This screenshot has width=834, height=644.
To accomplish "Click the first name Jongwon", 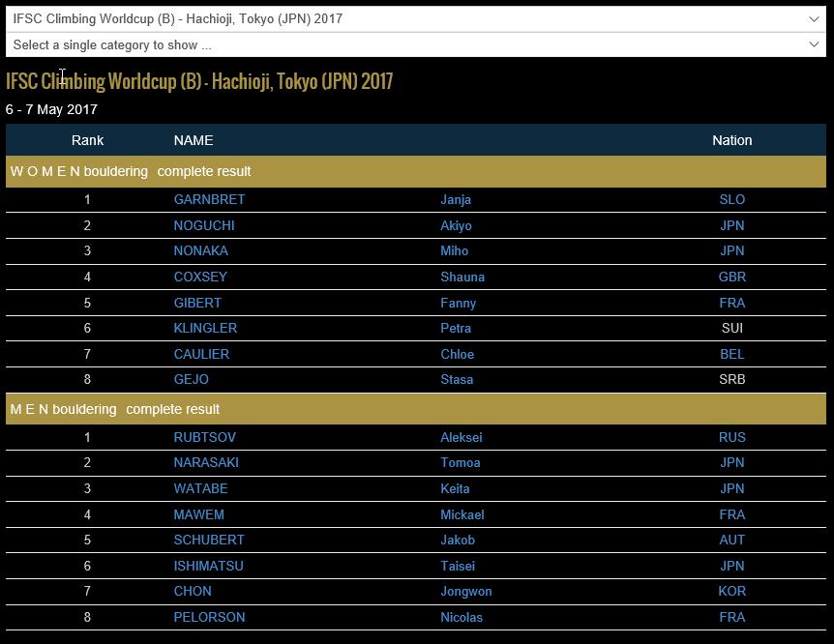I will (x=466, y=592).
